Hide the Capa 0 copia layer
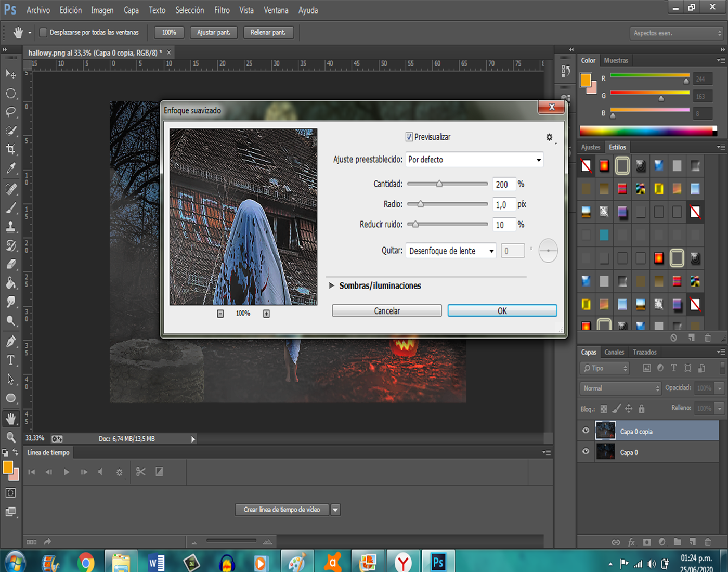This screenshot has height=572, width=728. coord(586,431)
